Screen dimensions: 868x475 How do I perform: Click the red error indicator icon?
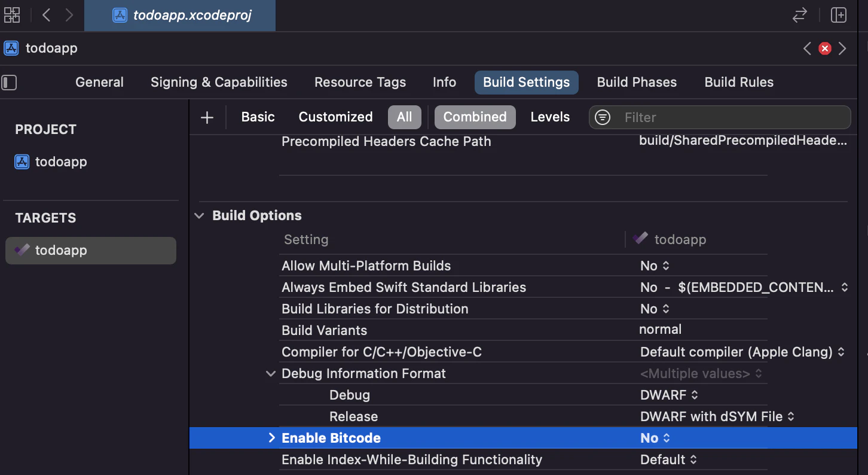825,48
